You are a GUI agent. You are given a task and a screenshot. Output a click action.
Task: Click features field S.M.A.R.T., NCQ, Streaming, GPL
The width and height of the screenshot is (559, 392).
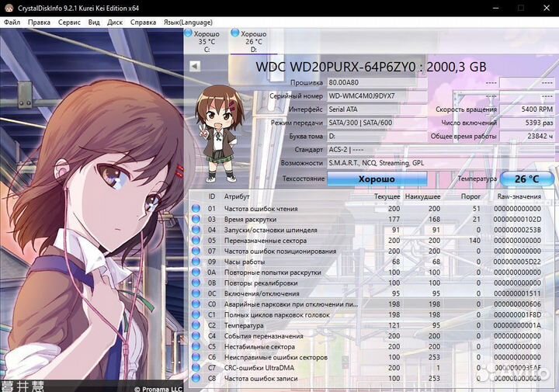(441, 163)
